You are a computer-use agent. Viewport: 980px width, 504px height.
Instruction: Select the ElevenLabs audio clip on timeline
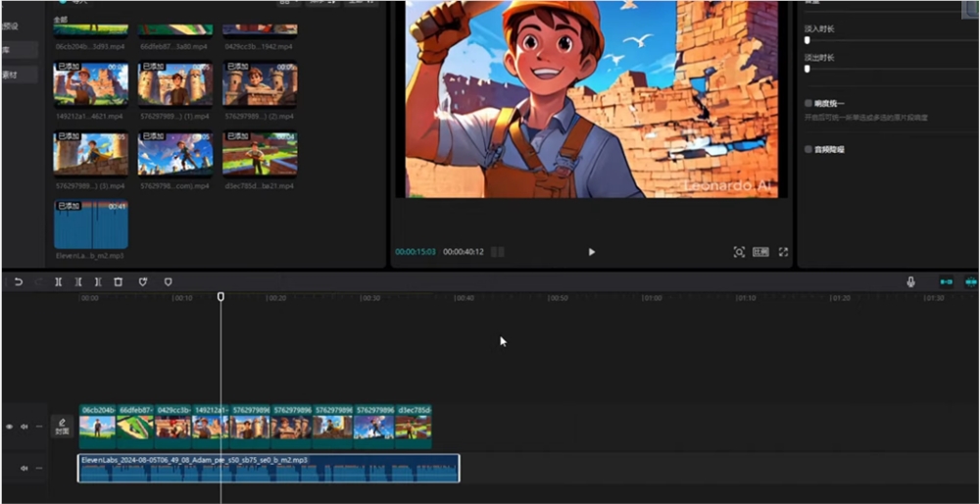click(269, 468)
